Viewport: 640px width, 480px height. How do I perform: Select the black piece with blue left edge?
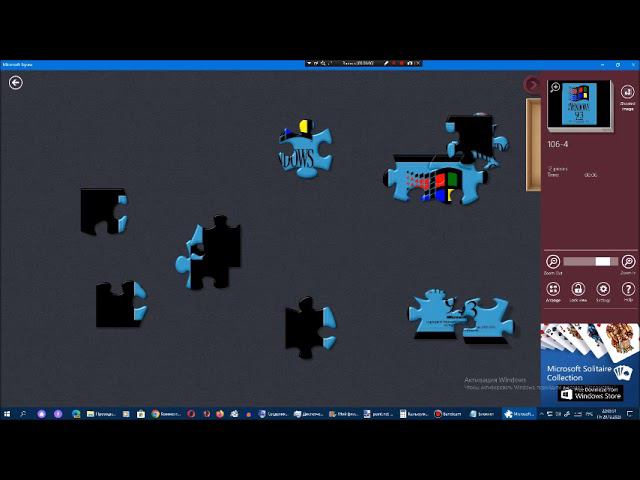(x=209, y=253)
